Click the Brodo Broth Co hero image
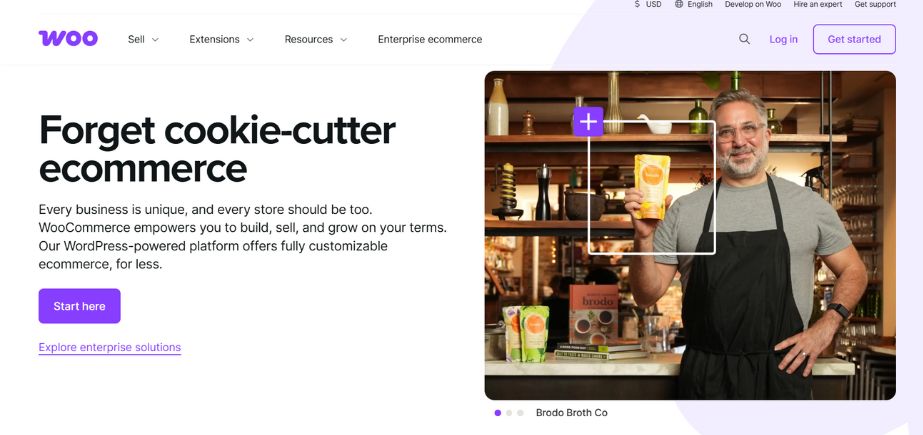923x435 pixels. [x=690, y=235]
